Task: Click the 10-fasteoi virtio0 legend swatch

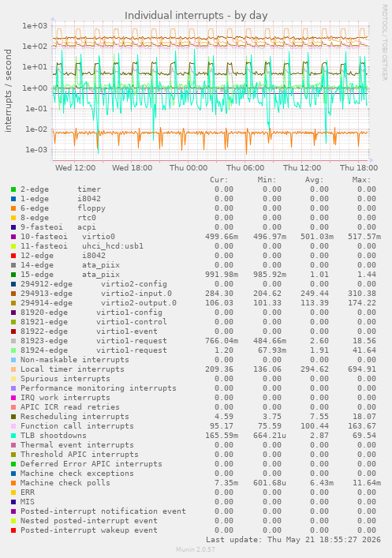Action: pyautogui.click(x=13, y=237)
